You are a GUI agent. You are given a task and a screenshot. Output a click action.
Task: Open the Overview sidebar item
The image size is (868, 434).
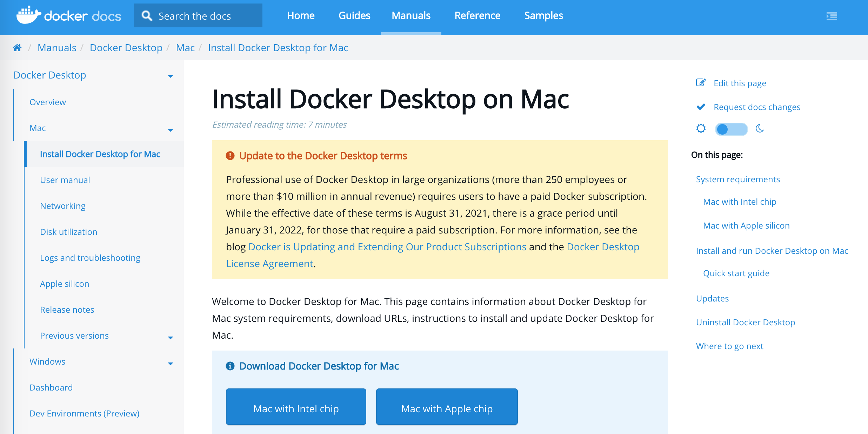tap(48, 102)
